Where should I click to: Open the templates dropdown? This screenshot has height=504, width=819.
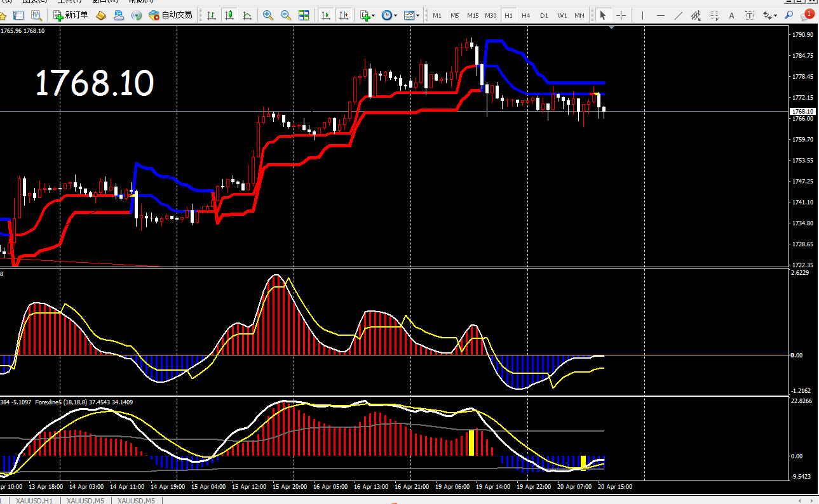(412, 15)
